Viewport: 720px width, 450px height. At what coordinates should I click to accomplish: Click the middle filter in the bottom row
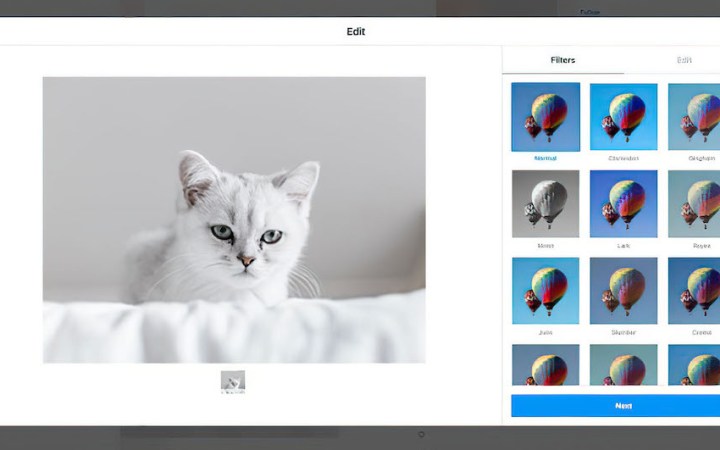click(x=624, y=365)
